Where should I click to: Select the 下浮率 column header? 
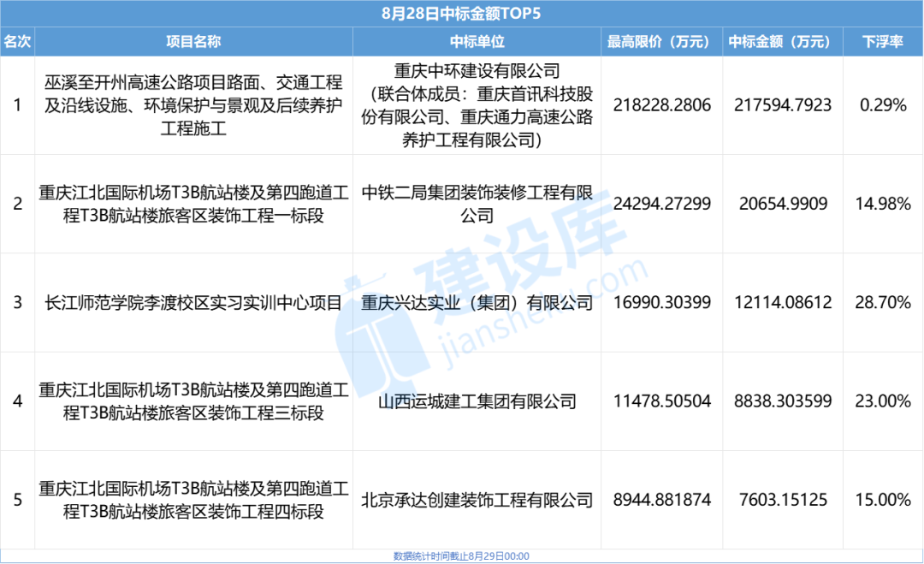881,40
